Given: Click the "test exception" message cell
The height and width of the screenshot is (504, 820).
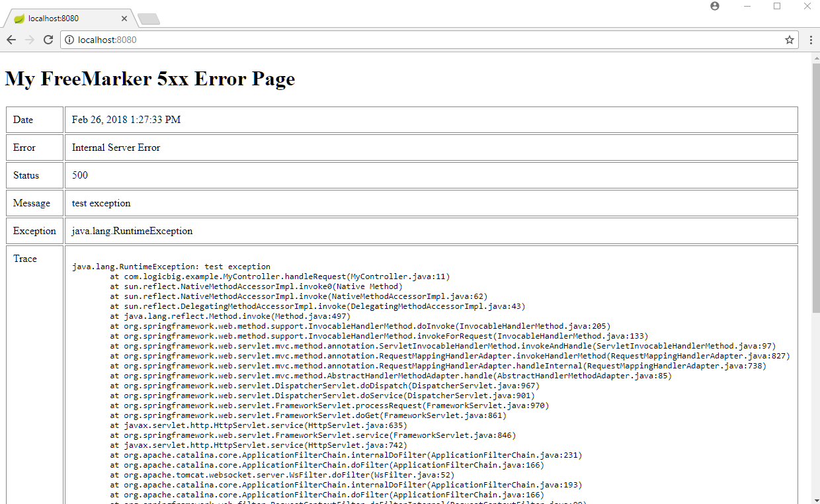Looking at the screenshot, I should coord(101,202).
